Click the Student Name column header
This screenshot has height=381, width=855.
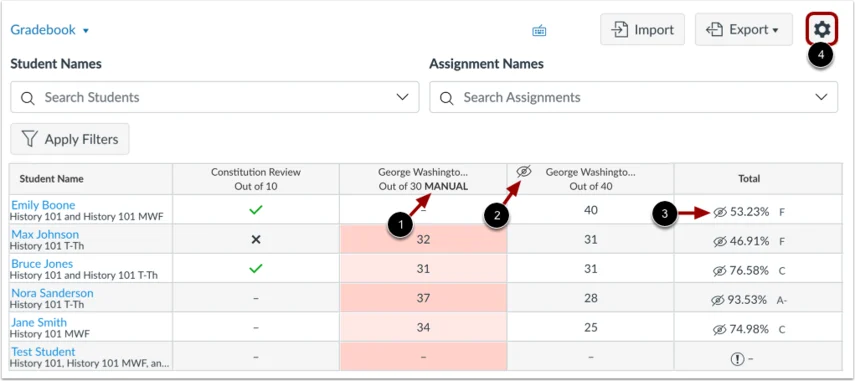point(91,179)
